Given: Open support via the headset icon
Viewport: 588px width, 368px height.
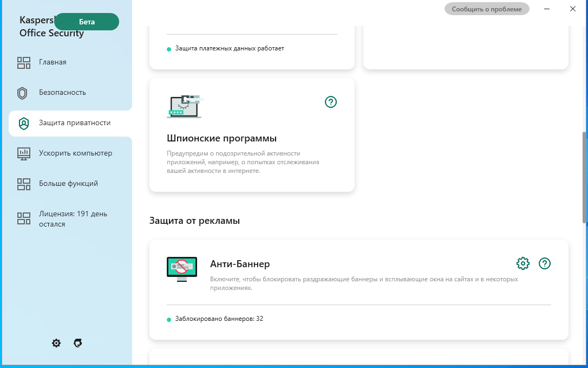Looking at the screenshot, I should 77,343.
